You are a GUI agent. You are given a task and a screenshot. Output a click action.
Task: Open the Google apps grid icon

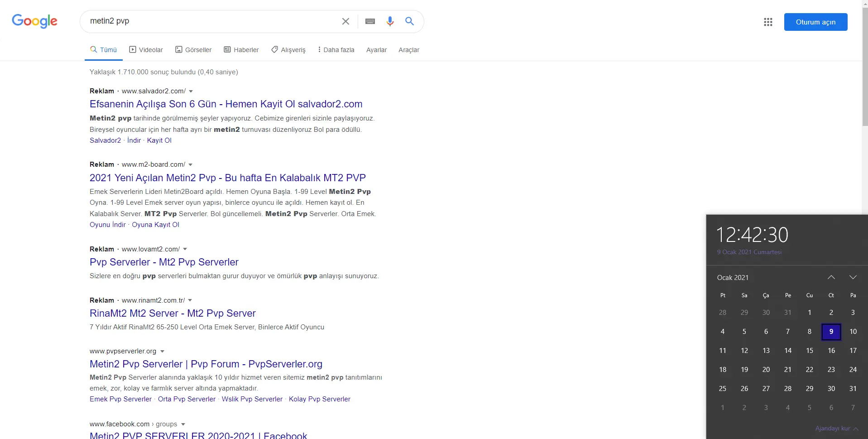point(768,22)
